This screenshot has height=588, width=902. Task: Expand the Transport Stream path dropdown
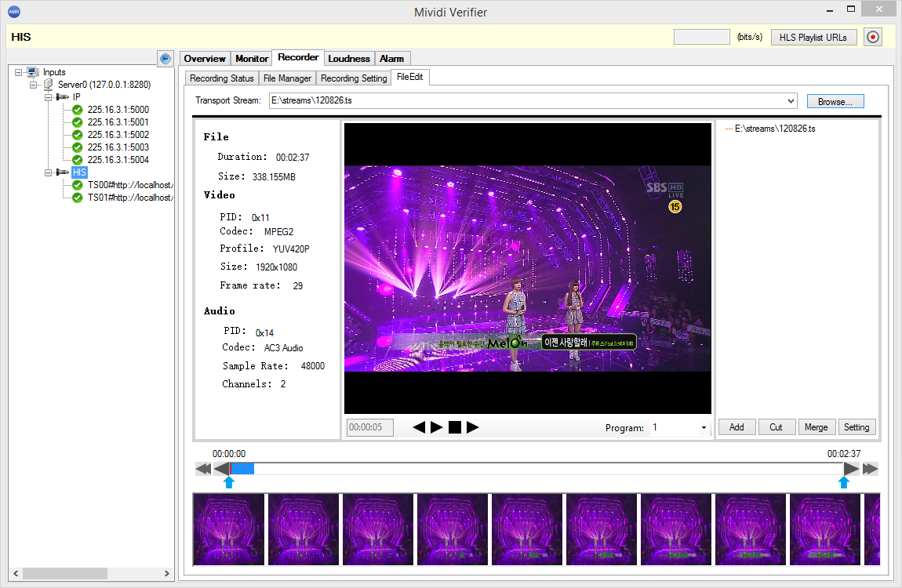[790, 101]
